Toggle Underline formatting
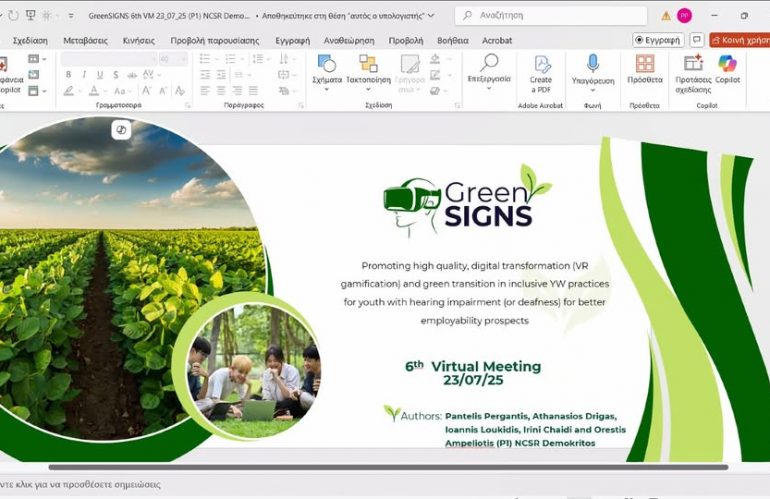Image resolution: width=770 pixels, height=499 pixels. click(x=100, y=75)
